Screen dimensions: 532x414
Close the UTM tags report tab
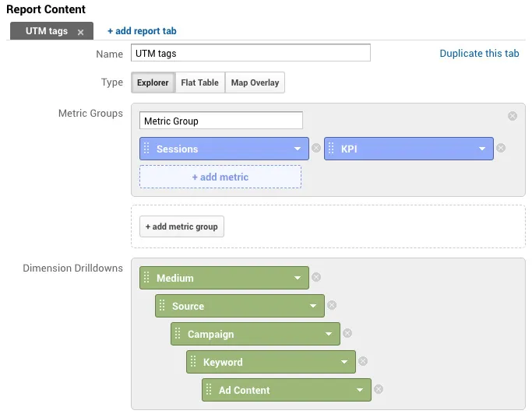[x=80, y=32]
